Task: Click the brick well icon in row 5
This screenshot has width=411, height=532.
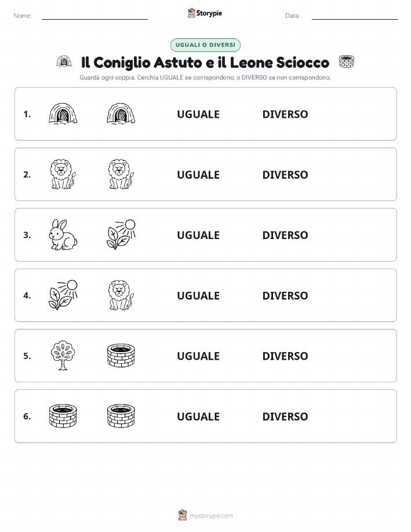Action: [x=121, y=356]
